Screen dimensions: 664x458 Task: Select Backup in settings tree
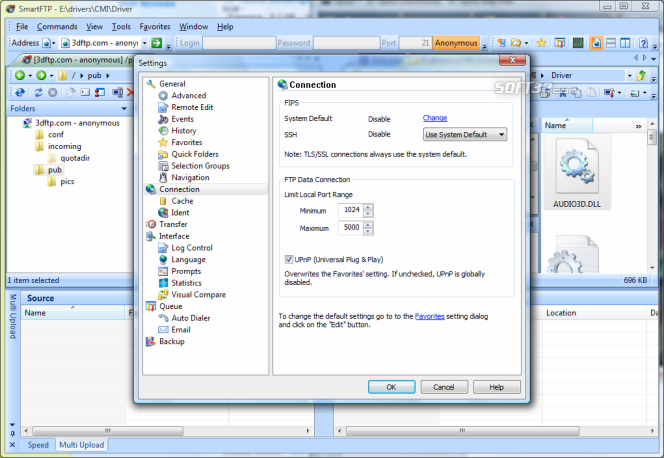[x=172, y=342]
